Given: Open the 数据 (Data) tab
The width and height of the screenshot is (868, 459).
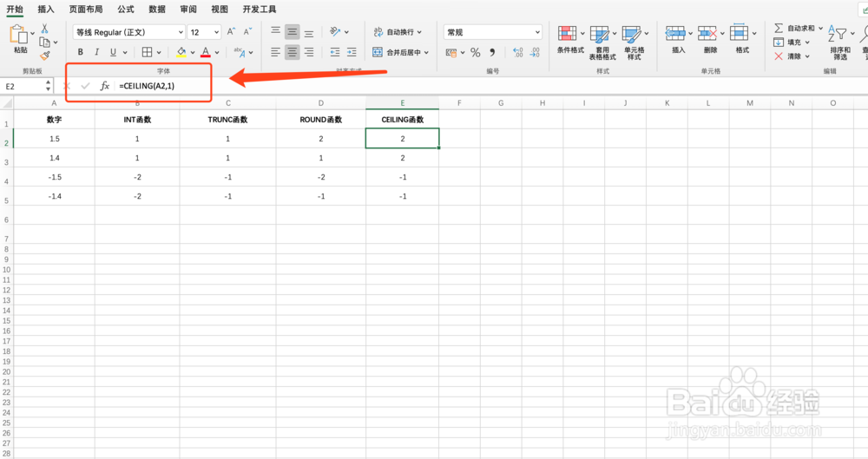Looking at the screenshot, I should (157, 9).
